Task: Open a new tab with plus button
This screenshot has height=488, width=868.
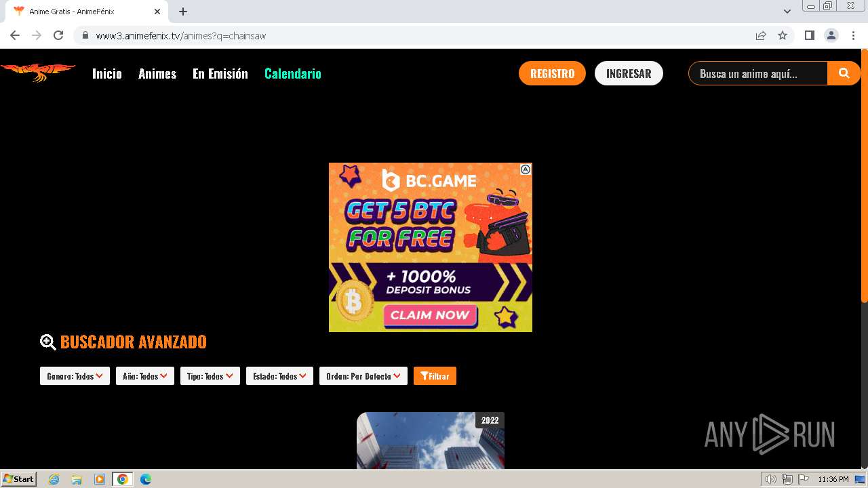Action: [x=183, y=12]
